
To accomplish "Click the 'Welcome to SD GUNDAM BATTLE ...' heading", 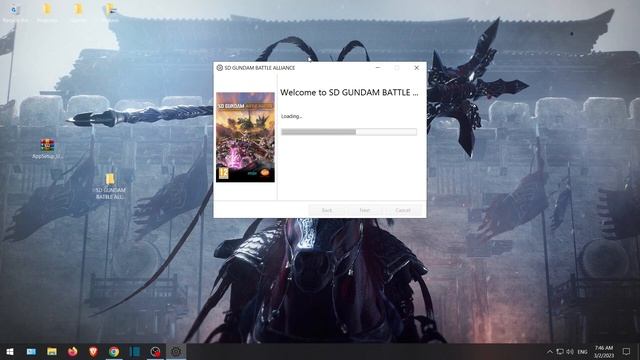I will 349,93.
